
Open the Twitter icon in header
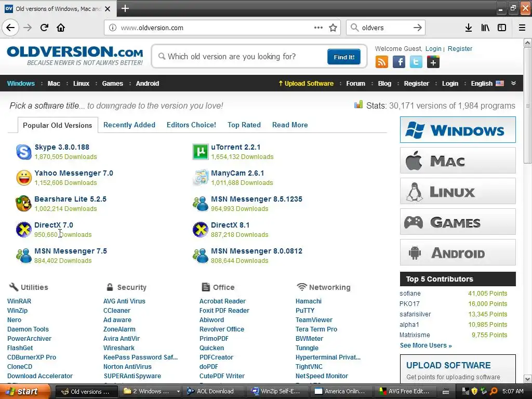pos(416,62)
